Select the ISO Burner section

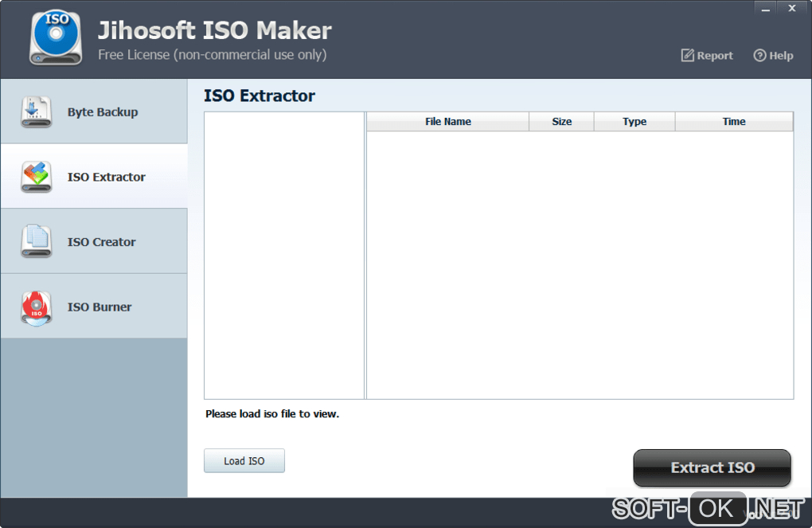tap(94, 307)
